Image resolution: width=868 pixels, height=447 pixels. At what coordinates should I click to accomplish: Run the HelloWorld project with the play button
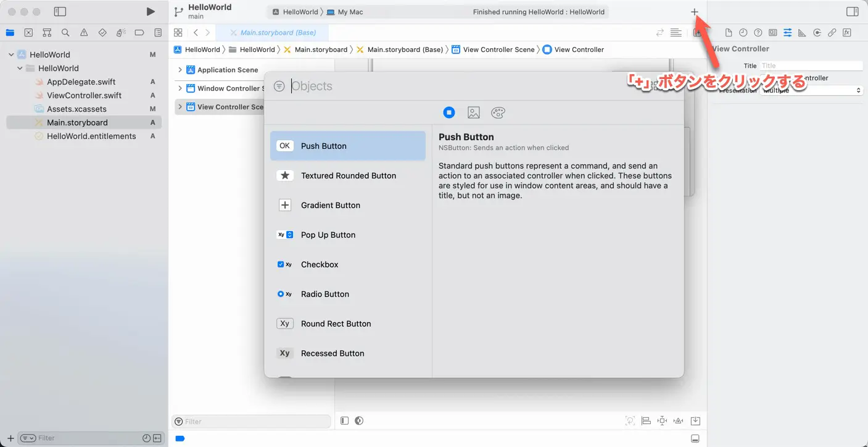click(x=151, y=12)
